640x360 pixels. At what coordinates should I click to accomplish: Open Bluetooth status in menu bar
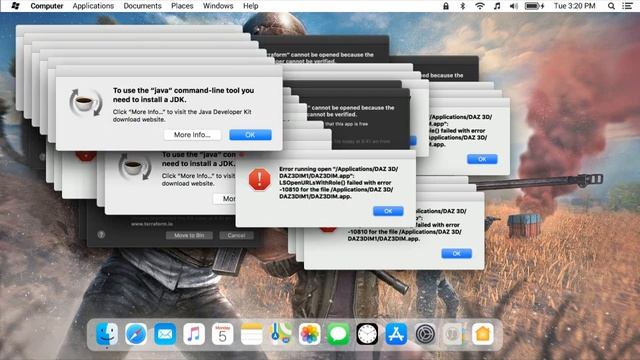[462, 6]
